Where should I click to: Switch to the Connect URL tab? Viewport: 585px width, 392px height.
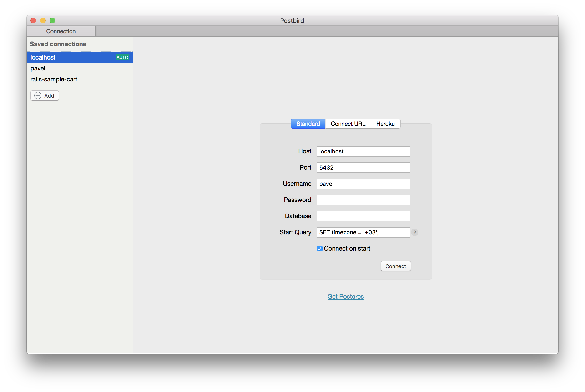pos(348,124)
